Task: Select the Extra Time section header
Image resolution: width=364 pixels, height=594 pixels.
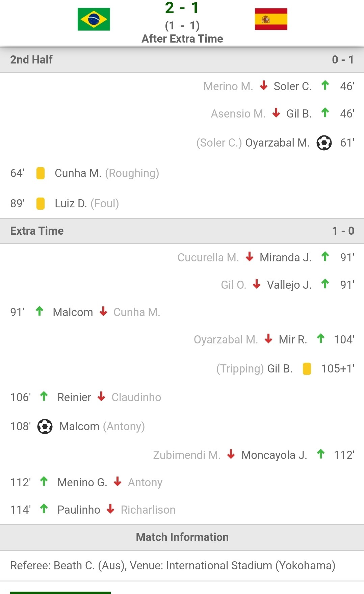Action: click(182, 231)
